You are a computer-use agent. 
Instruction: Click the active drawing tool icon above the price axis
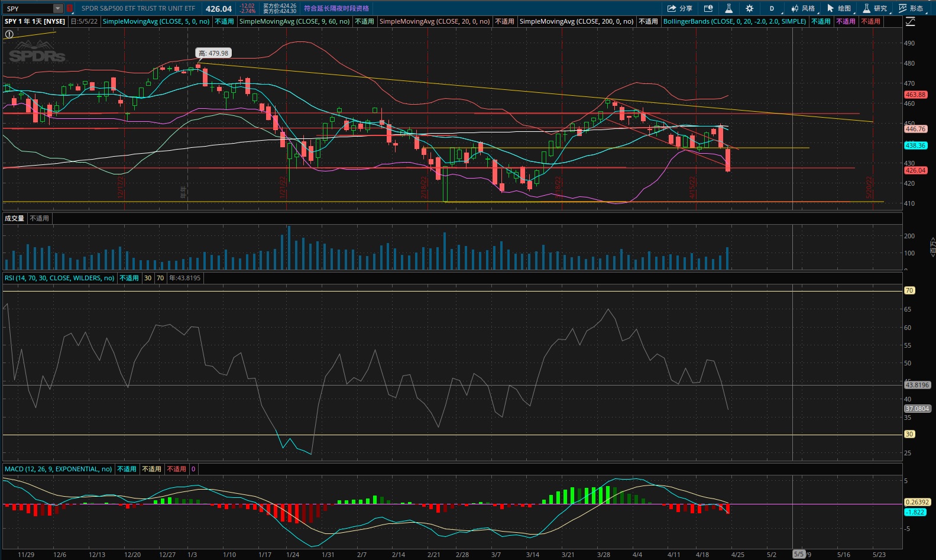[x=911, y=21]
